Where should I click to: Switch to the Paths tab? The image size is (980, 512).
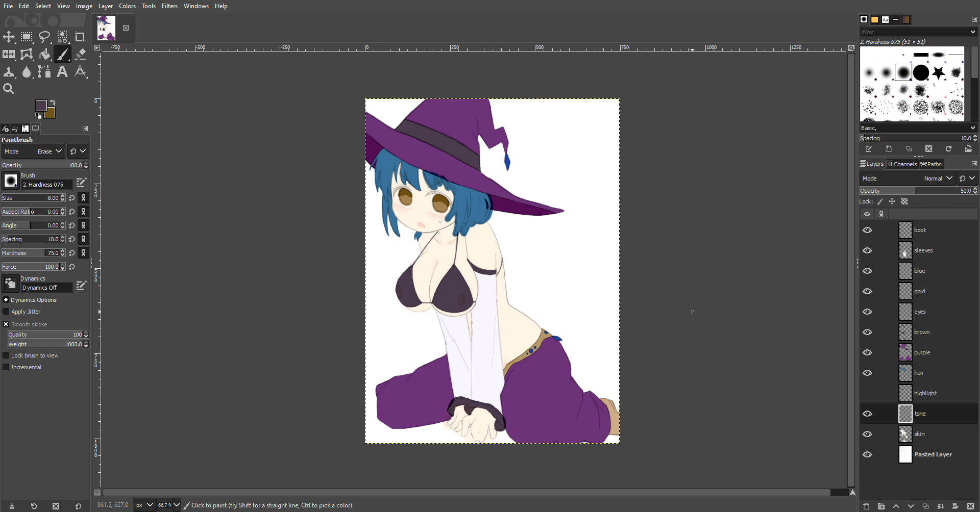click(x=931, y=164)
